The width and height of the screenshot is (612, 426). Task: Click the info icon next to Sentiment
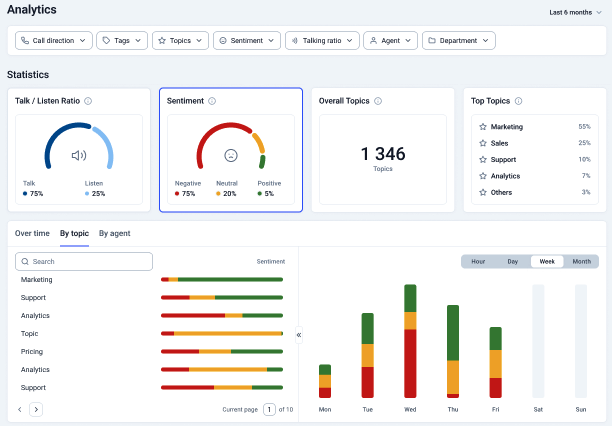pos(211,101)
